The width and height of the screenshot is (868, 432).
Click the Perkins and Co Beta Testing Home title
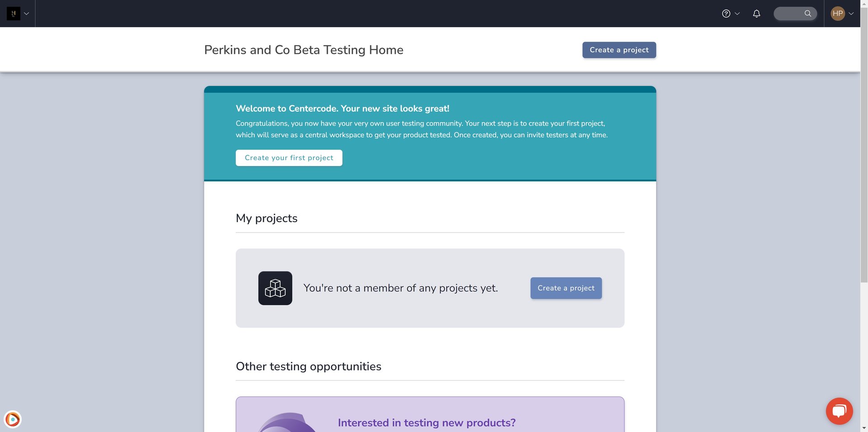coord(303,50)
